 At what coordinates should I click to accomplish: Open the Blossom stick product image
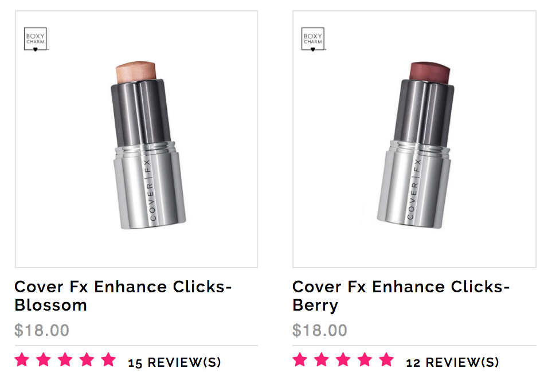click(x=136, y=139)
